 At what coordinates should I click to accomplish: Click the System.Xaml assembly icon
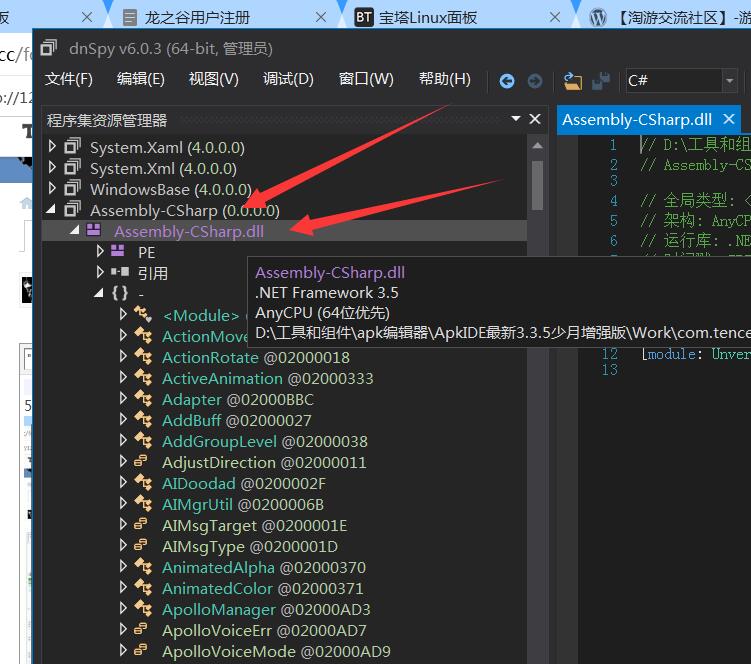click(72, 147)
